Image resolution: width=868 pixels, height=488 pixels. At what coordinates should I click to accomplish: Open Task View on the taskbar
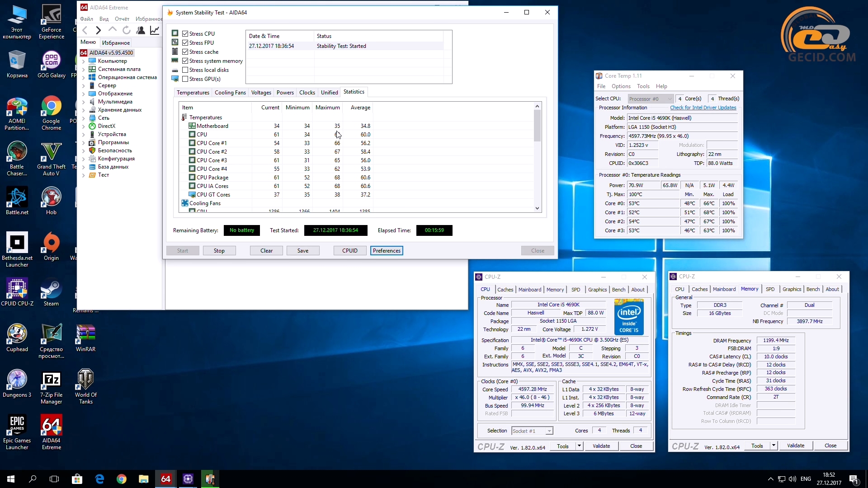(x=54, y=479)
